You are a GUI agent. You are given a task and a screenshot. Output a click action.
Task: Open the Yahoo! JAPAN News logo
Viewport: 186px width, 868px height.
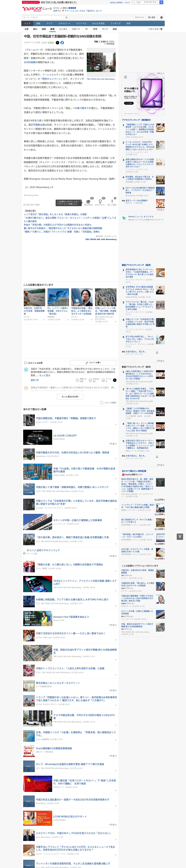coord(37,9)
